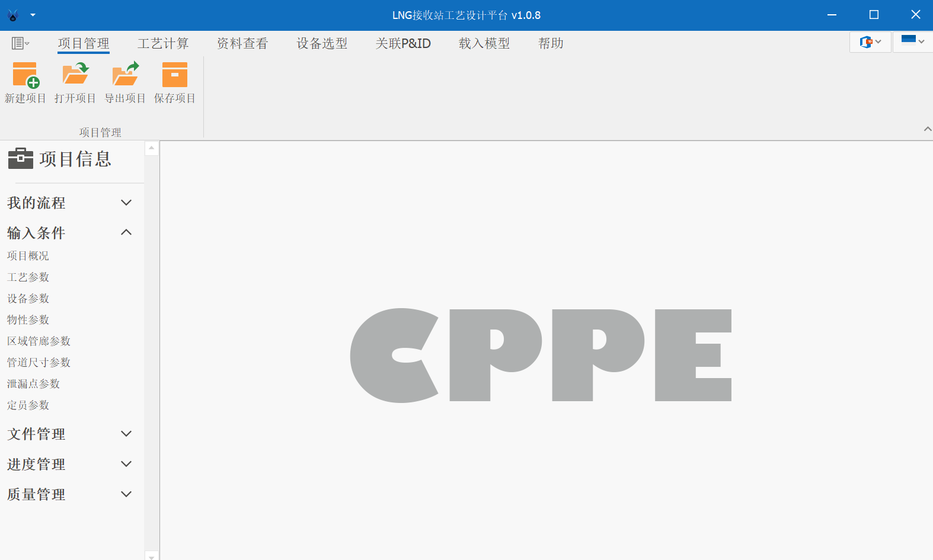Click the sidebar scrollbar track
Image resolution: width=933 pixels, height=560 pixels.
(152, 353)
